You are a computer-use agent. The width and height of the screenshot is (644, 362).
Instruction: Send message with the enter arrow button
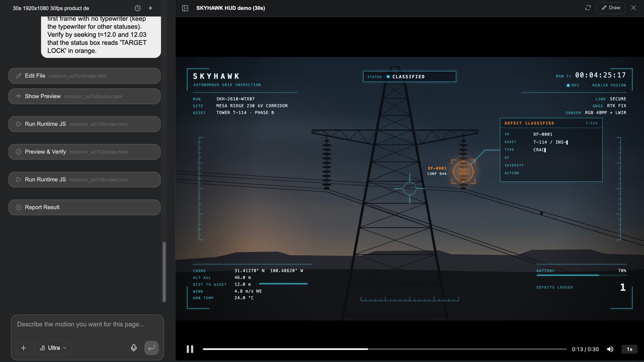point(151,348)
